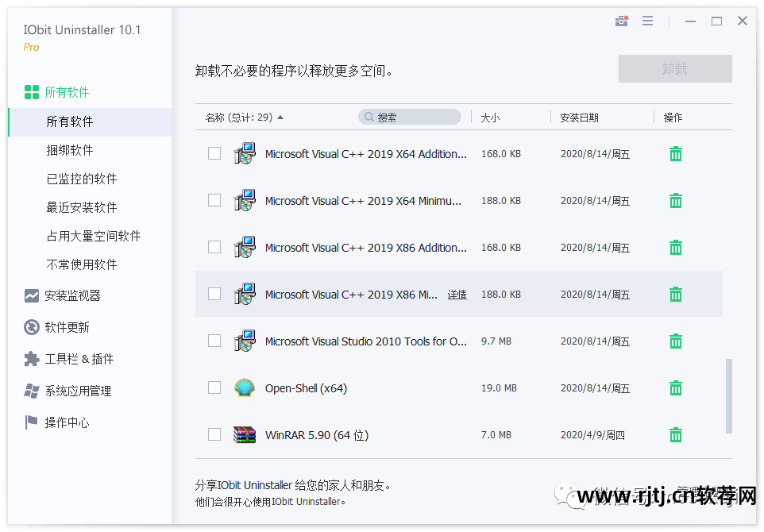Select 所有软件 sub-item in sidebar

click(x=91, y=121)
